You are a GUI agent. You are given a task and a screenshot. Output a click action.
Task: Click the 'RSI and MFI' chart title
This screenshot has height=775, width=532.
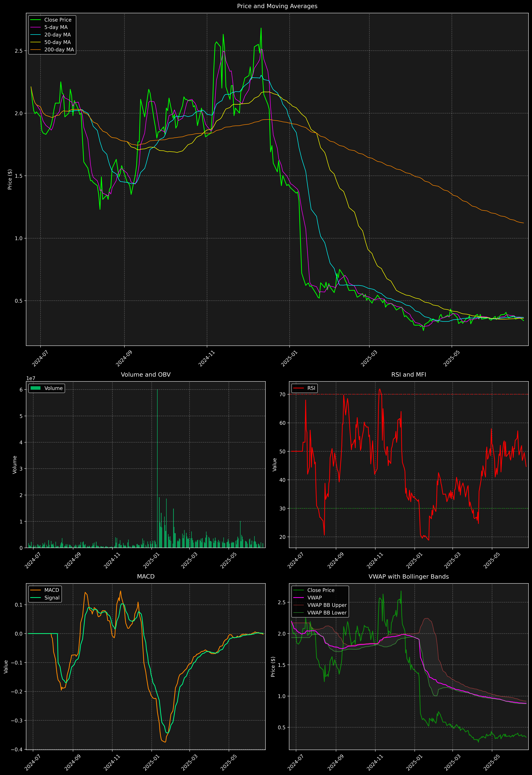click(x=409, y=374)
